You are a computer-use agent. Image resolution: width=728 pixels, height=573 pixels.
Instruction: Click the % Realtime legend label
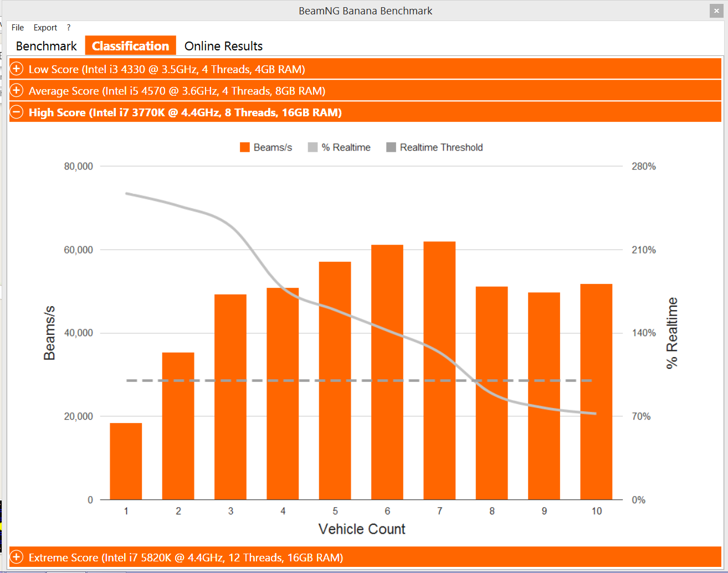click(346, 147)
